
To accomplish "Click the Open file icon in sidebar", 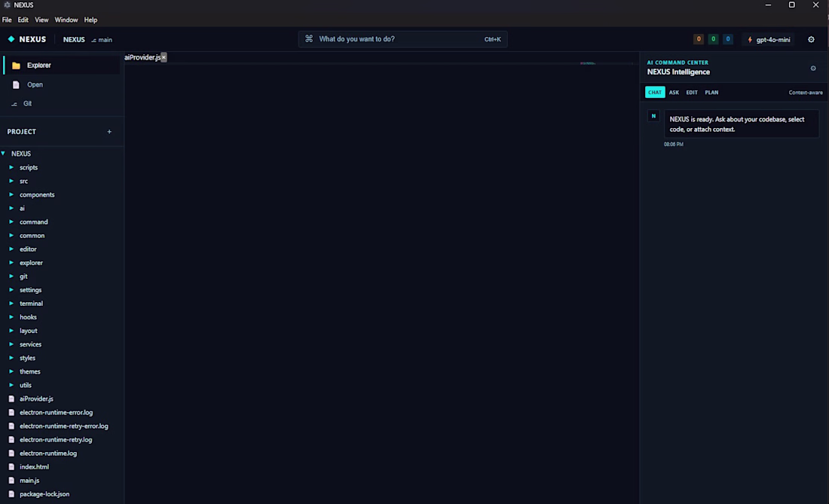I will 16,84.
